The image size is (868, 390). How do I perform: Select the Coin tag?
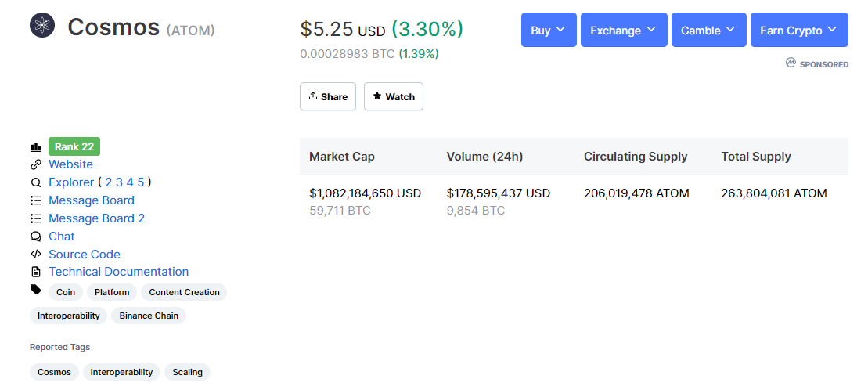click(66, 292)
